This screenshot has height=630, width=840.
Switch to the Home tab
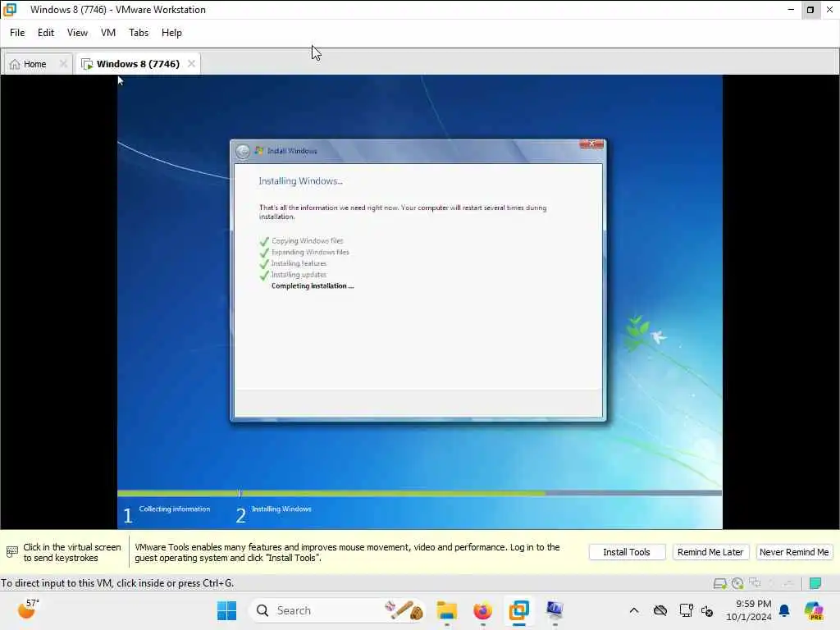[34, 64]
